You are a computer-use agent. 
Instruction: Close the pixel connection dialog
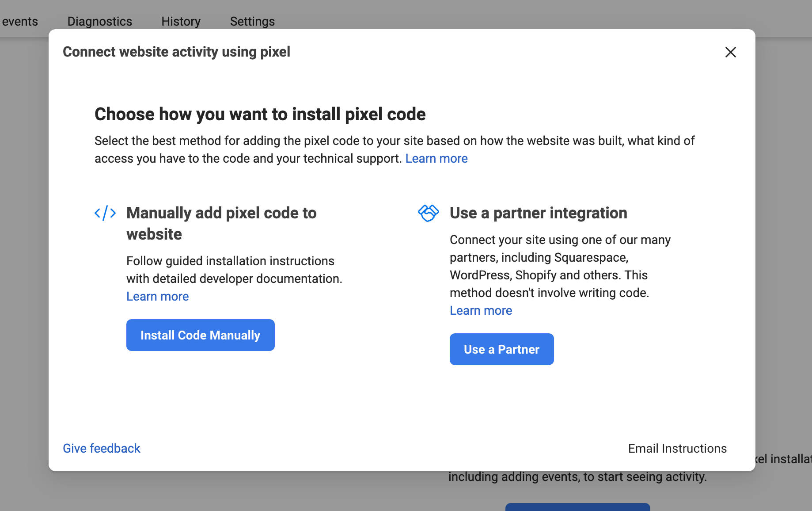[x=730, y=52]
